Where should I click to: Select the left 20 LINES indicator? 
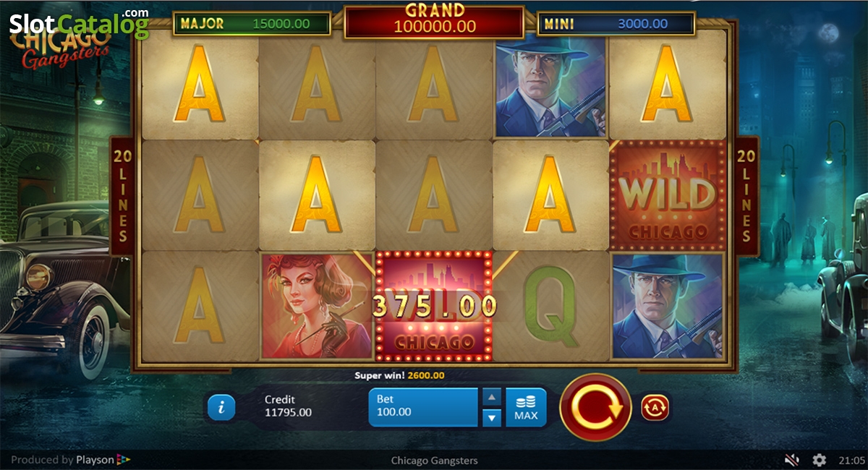122,196
